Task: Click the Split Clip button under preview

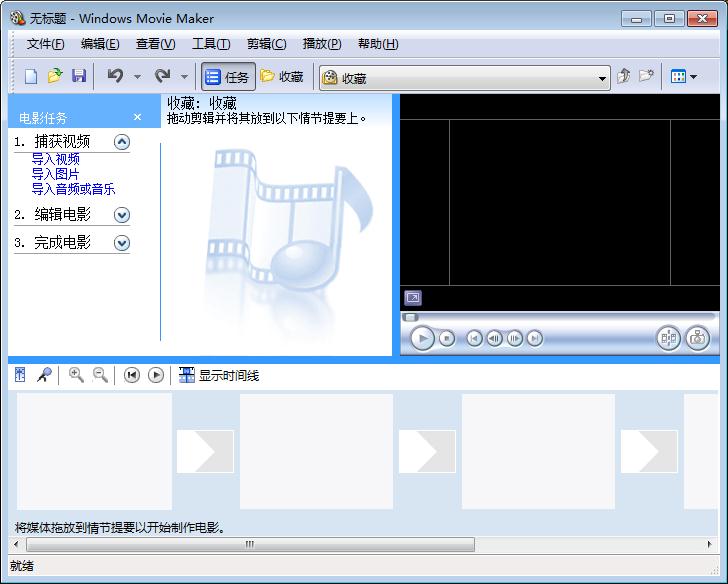Action: (x=668, y=339)
